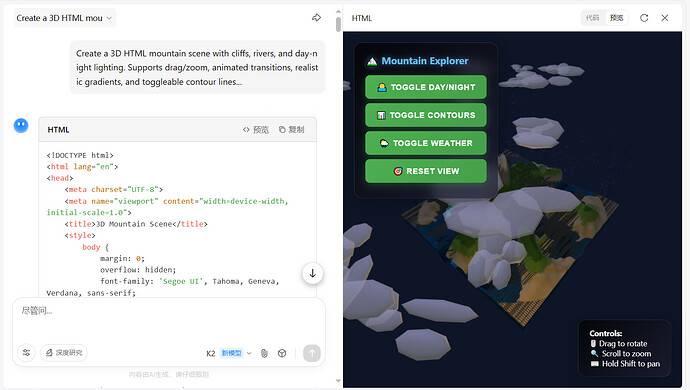Click the attachment paperclip icon

pyautogui.click(x=264, y=353)
